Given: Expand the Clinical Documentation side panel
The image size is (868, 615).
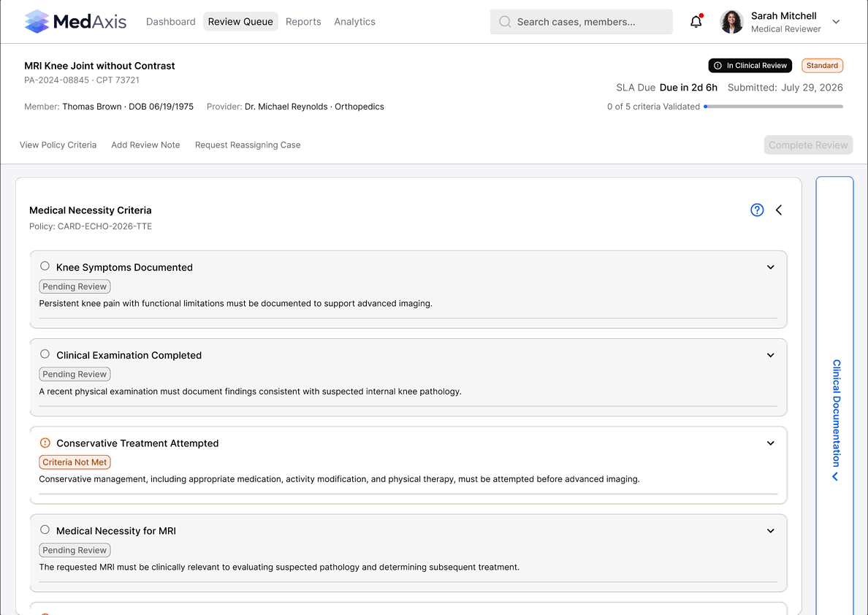Looking at the screenshot, I should pyautogui.click(x=835, y=395).
